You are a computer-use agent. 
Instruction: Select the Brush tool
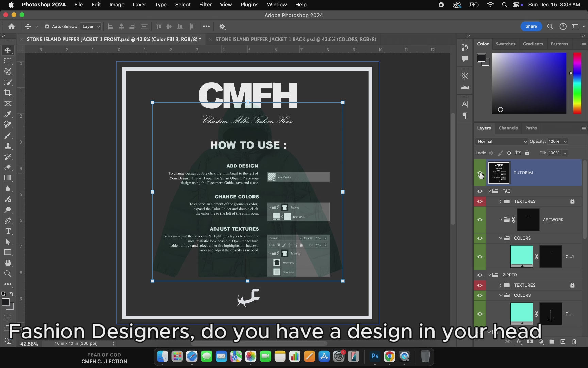(7, 136)
